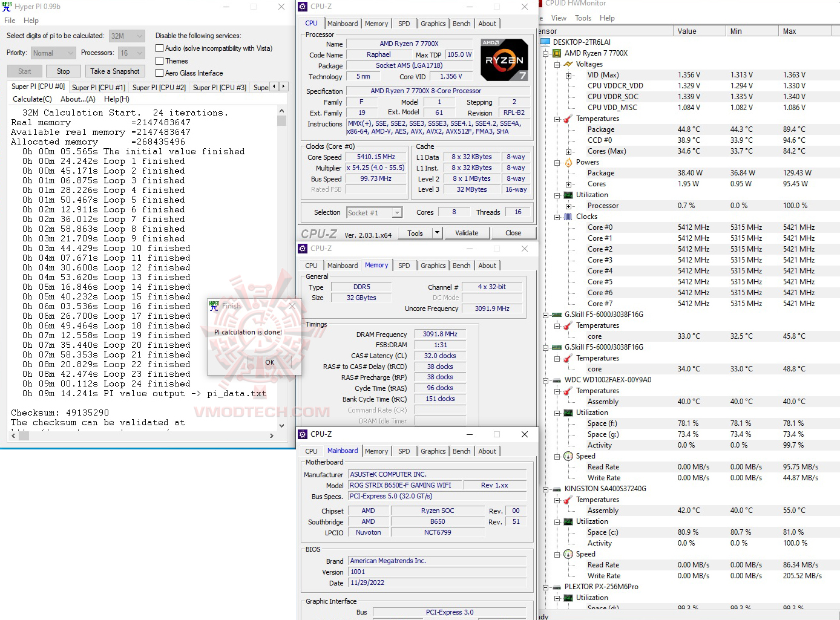Click the Utilization icon under WDC drive
This screenshot has width=840, height=620.
tap(568, 413)
